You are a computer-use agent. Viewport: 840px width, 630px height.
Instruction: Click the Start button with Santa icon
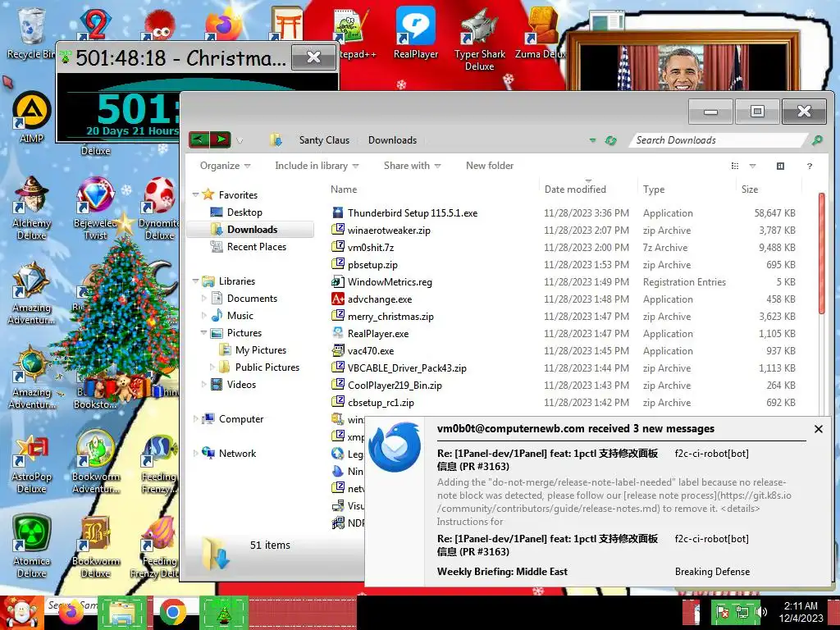tap(21, 613)
